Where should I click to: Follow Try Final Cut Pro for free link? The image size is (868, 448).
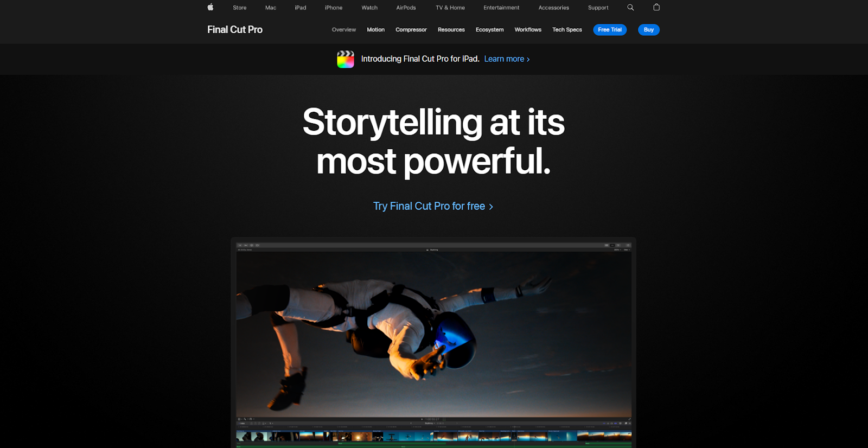point(433,206)
